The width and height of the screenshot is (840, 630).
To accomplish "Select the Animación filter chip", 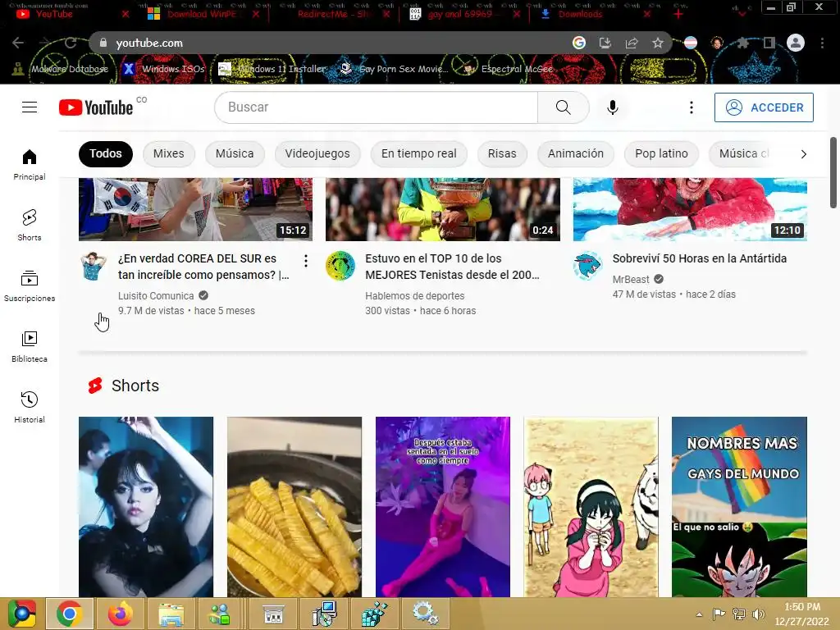I will [575, 153].
